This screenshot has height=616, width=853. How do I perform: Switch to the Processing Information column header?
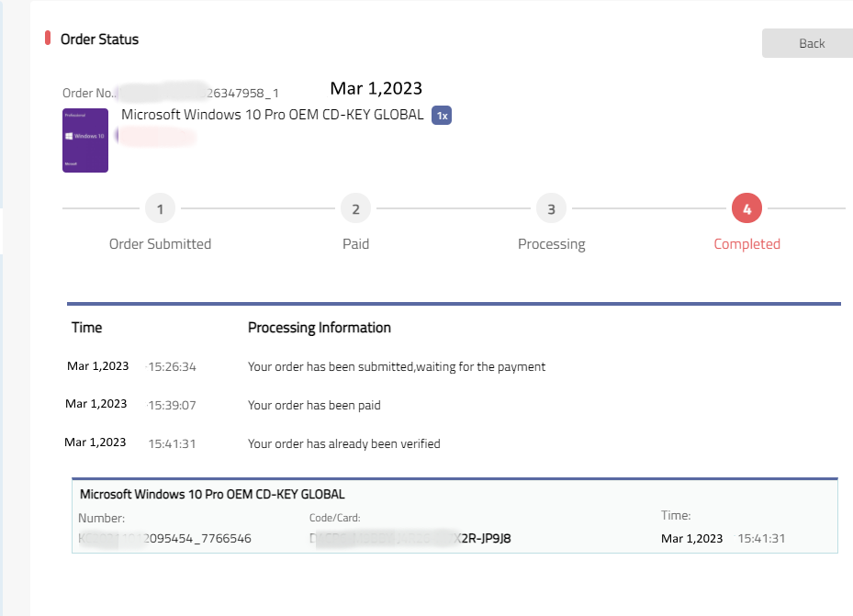pyautogui.click(x=319, y=327)
